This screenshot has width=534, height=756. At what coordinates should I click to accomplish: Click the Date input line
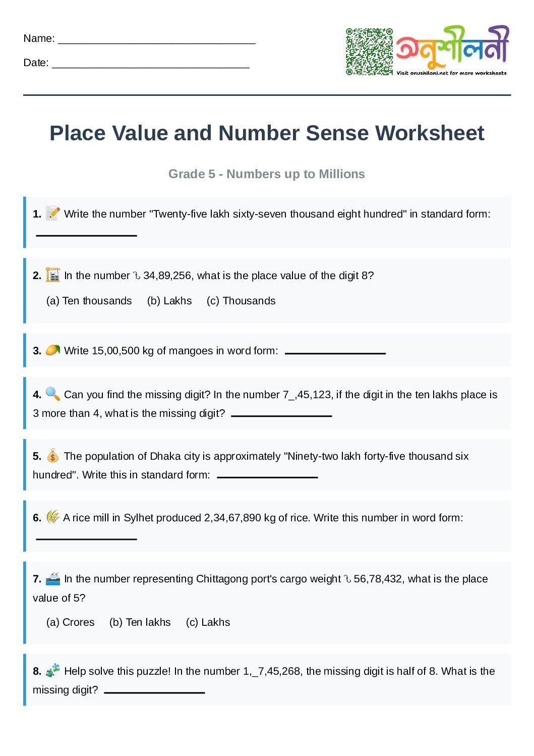click(150, 64)
